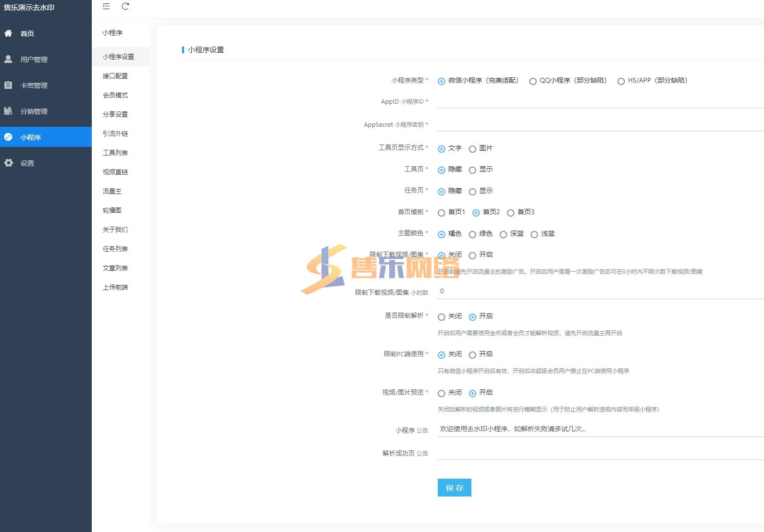Click the user management person icon
The width and height of the screenshot is (764, 532).
[x=8, y=59]
